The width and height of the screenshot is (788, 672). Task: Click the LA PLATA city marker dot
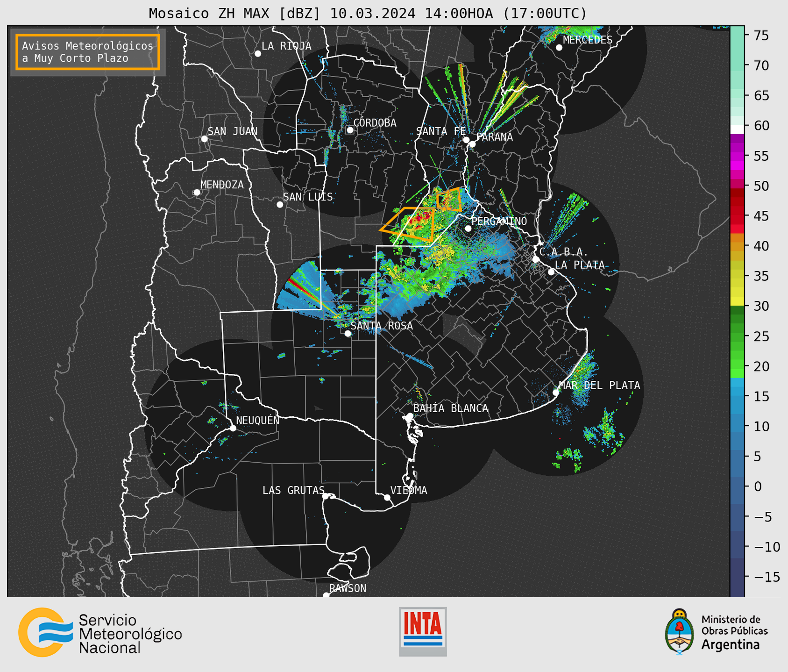click(551, 272)
